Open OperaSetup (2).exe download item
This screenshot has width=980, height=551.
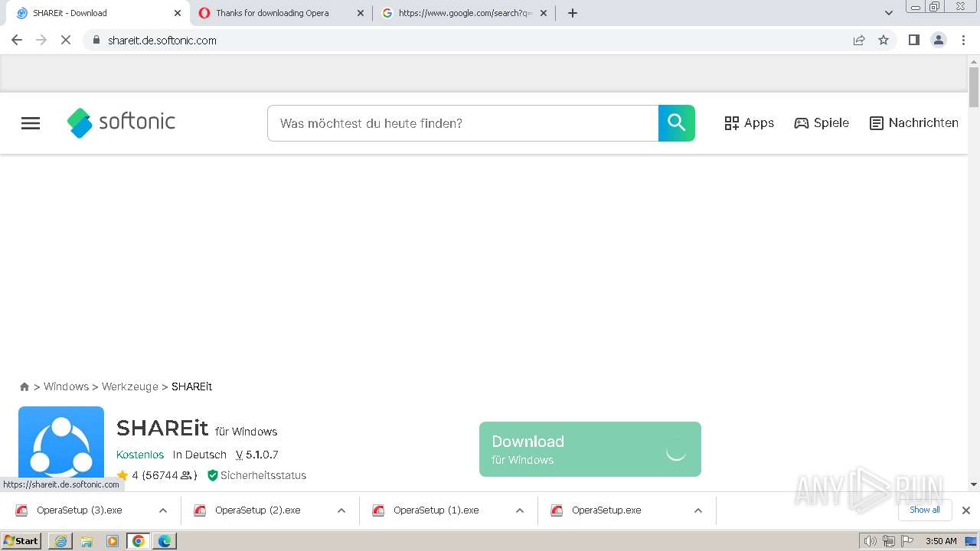pyautogui.click(x=258, y=510)
